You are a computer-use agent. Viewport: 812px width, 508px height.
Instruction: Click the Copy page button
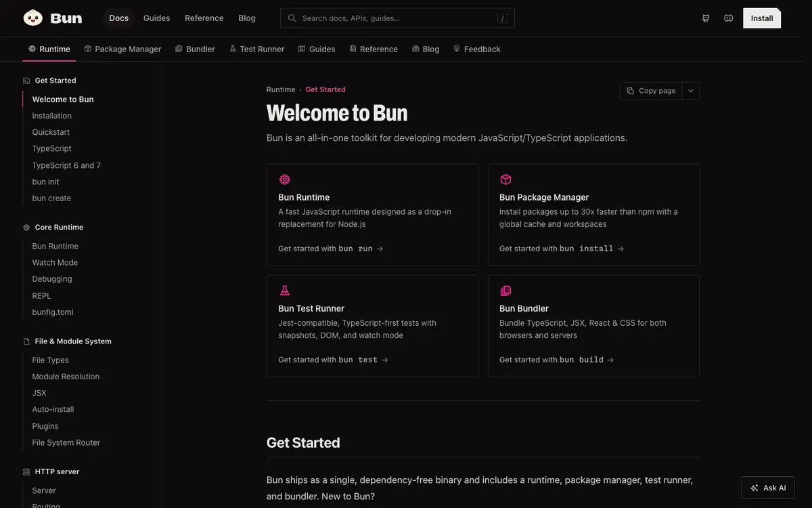click(x=651, y=91)
